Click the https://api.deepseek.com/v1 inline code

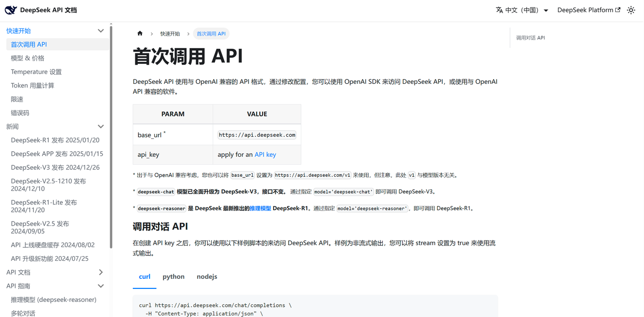312,175
